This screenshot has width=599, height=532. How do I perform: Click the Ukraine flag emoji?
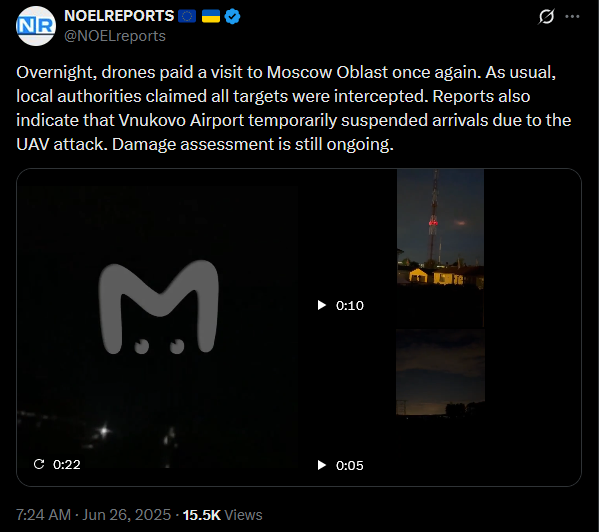coord(210,16)
